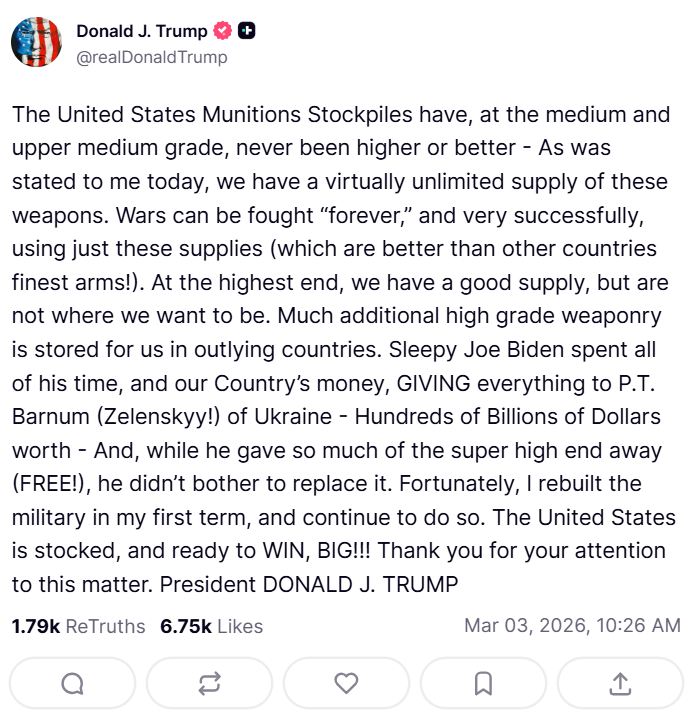Click the reply speech bubble icon

[72, 683]
